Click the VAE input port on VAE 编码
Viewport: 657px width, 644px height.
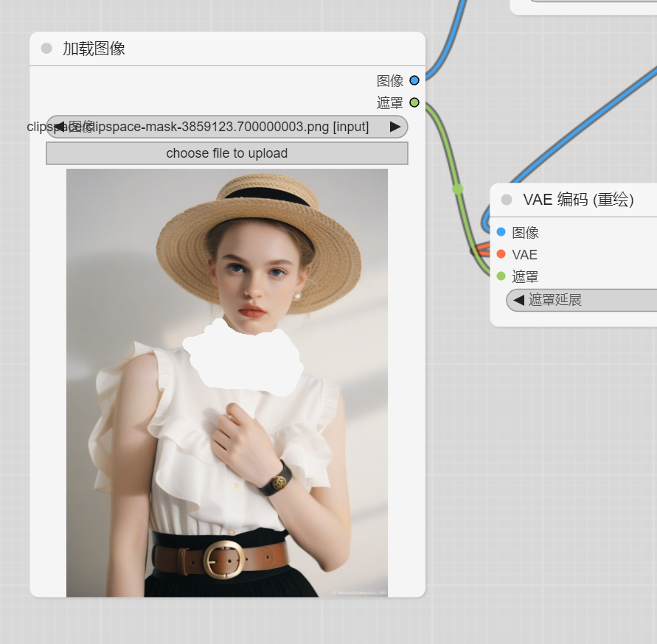click(501, 253)
